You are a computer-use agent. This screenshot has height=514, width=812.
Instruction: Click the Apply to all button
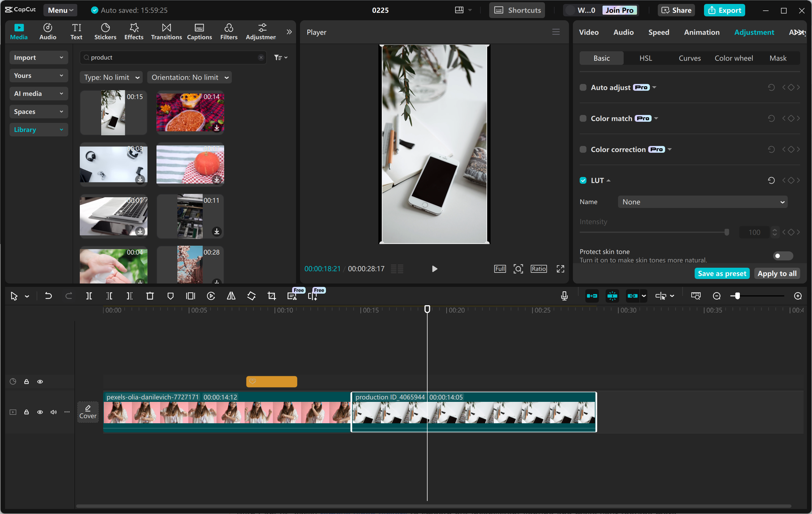point(776,273)
